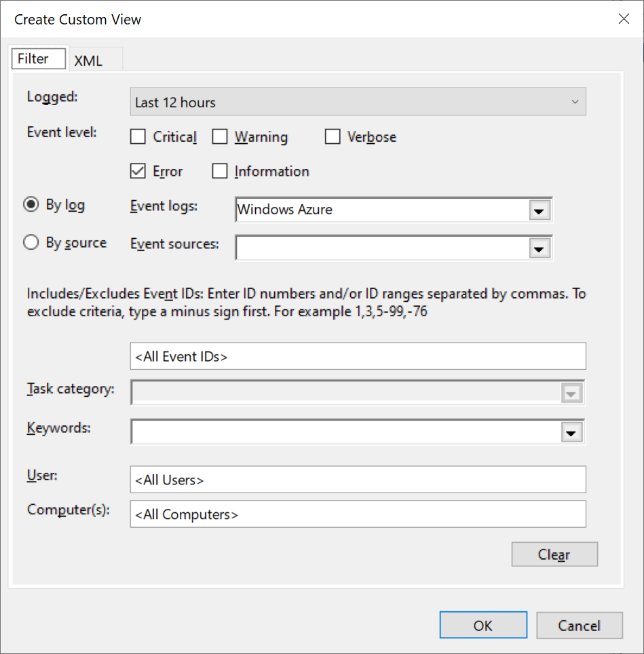644x654 pixels.
Task: Dismiss dialog with the Cancel button
Action: pos(580,625)
